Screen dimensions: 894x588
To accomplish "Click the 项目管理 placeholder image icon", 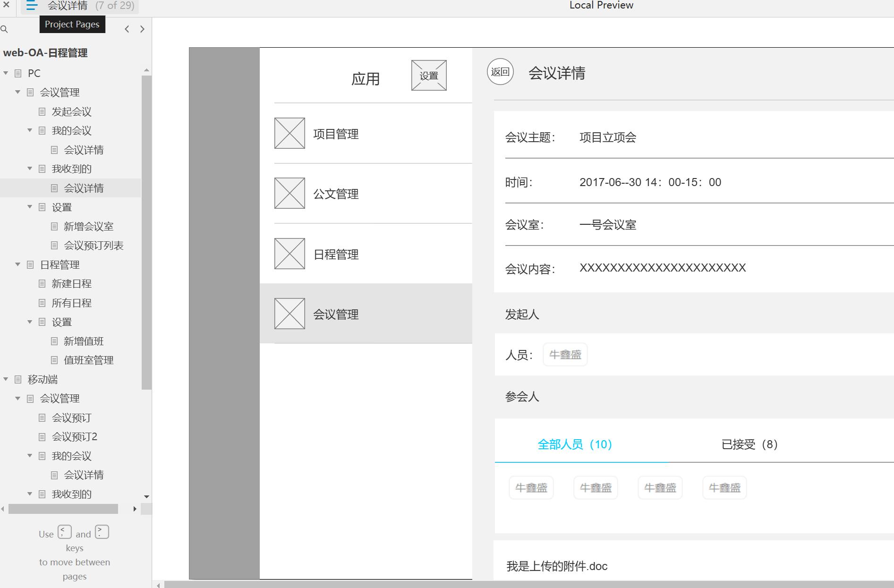I will pos(289,134).
